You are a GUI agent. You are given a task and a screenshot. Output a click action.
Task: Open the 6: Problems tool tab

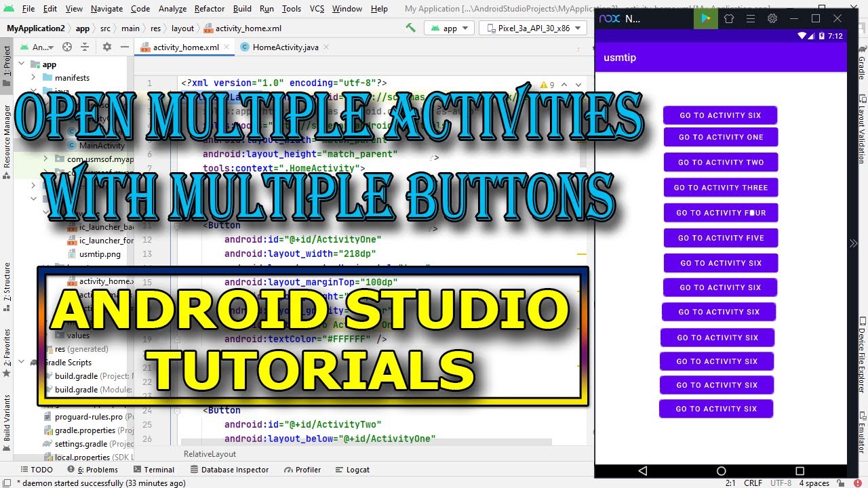92,470
